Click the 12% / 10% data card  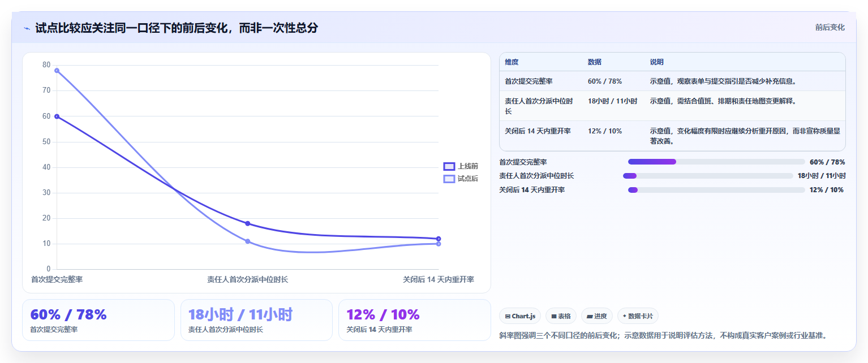pos(415,320)
